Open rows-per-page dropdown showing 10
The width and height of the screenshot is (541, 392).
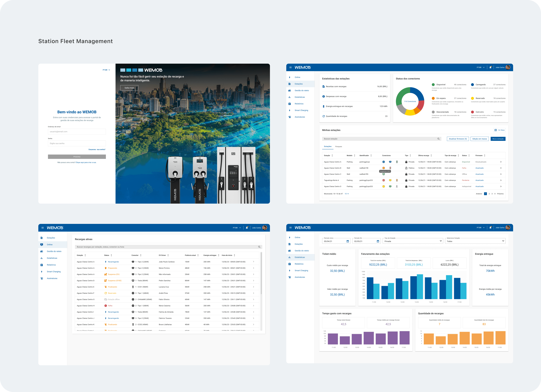(x=347, y=194)
